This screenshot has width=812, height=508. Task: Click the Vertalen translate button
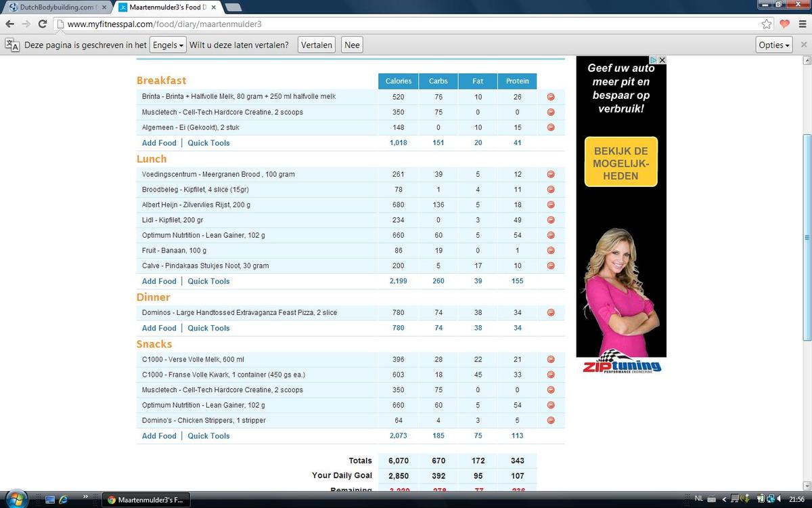[316, 45]
